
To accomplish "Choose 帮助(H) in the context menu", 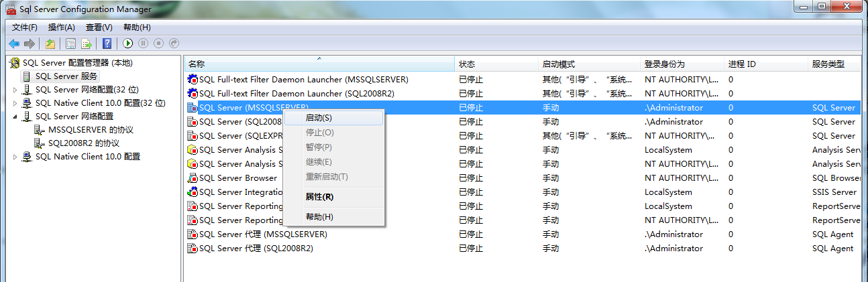I will 334,217.
